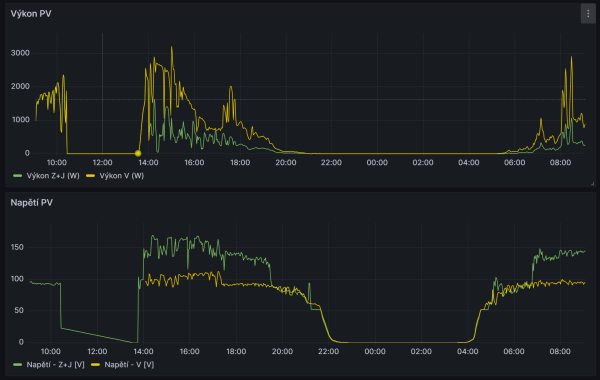Click the yellow Napětí - V legend color swatch
The width and height of the screenshot is (600, 380).
95,364
